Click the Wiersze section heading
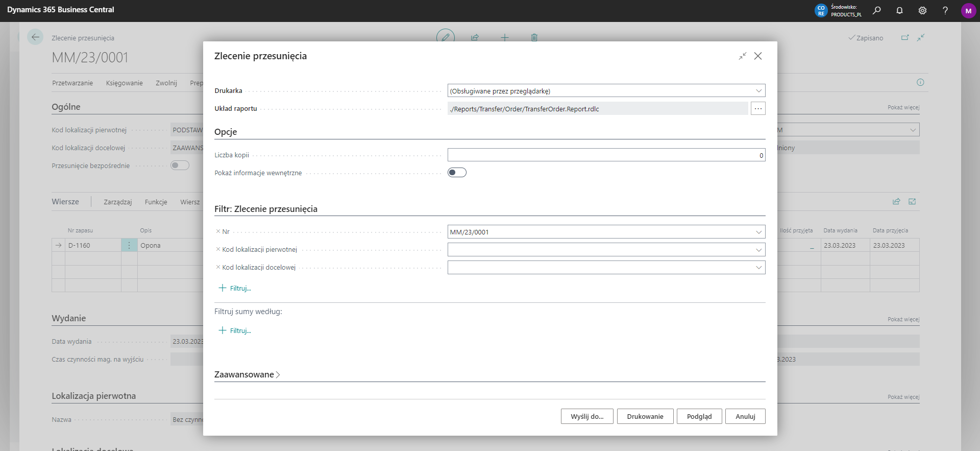This screenshot has width=980, height=451. pyautogui.click(x=65, y=202)
